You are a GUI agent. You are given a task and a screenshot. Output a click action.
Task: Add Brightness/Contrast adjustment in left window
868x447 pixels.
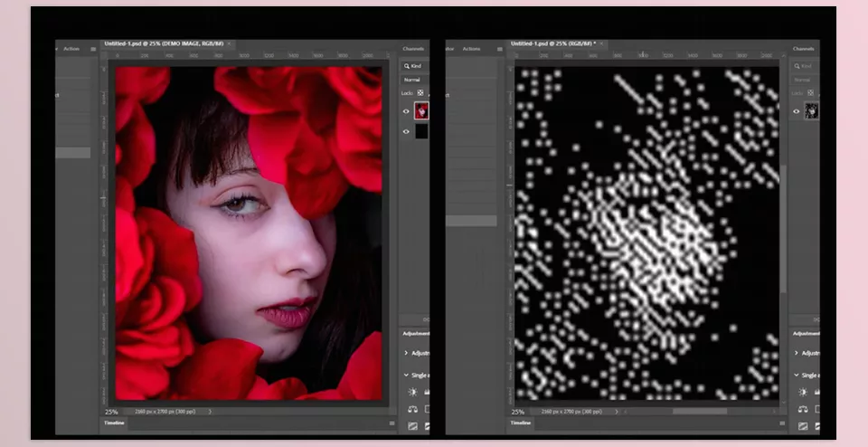[x=412, y=392]
